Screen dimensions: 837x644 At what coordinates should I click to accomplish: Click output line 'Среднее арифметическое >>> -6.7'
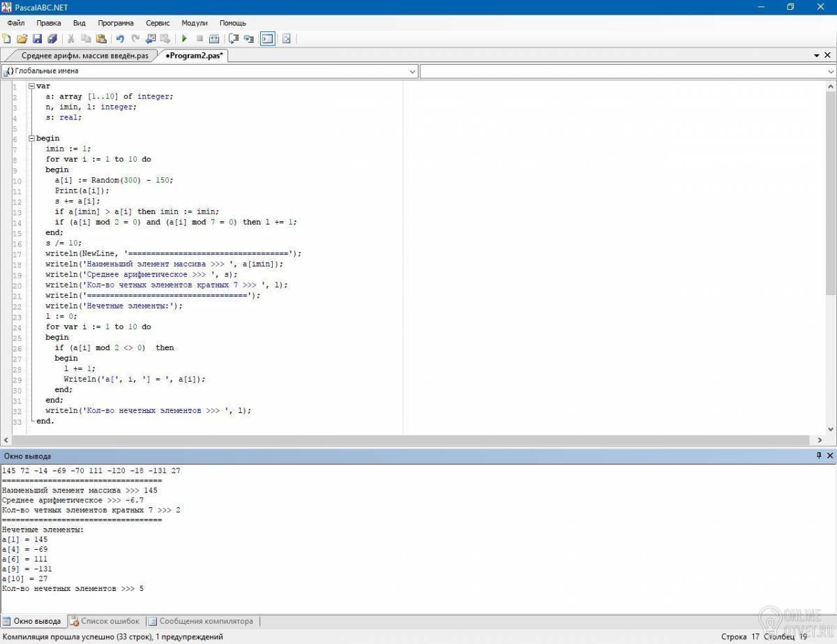coord(73,500)
